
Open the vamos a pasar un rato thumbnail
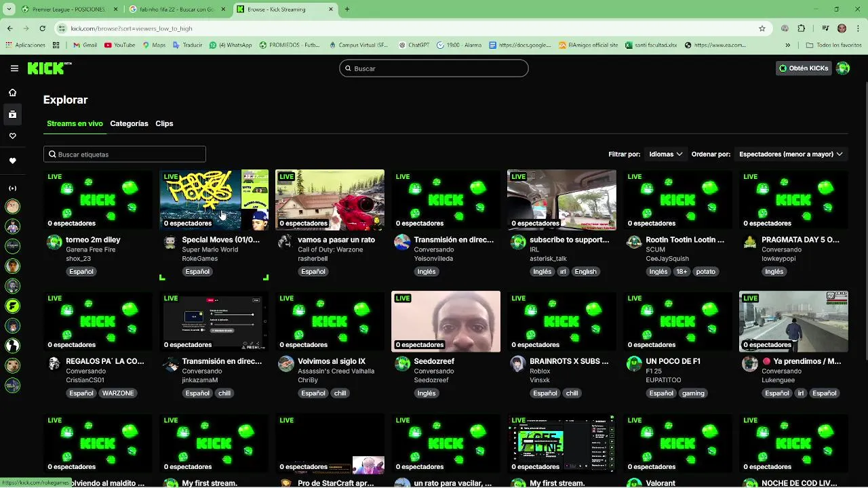click(330, 200)
